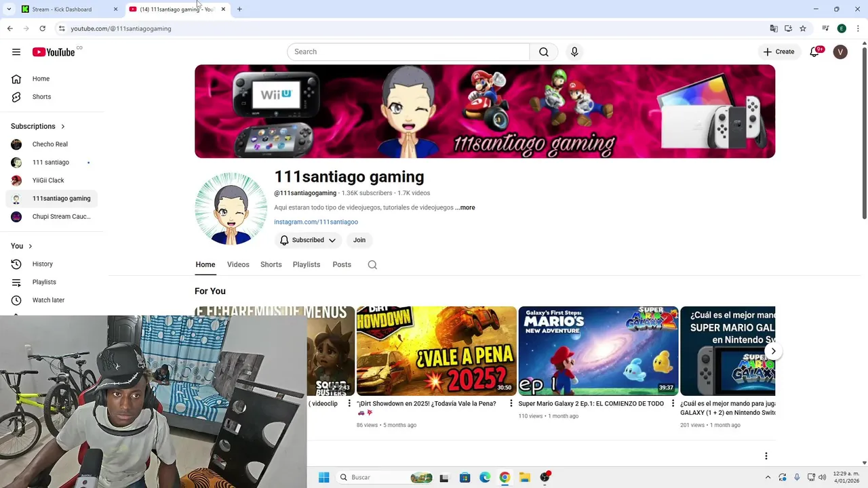This screenshot has width=868, height=488.
Task: Open Chrome profile avatar E
Action: point(842,28)
